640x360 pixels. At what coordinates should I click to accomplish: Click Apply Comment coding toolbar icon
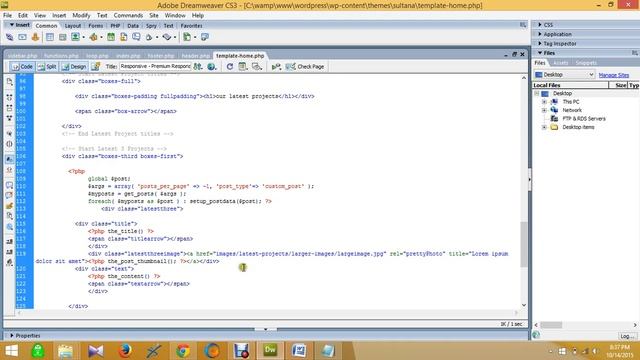[9, 185]
